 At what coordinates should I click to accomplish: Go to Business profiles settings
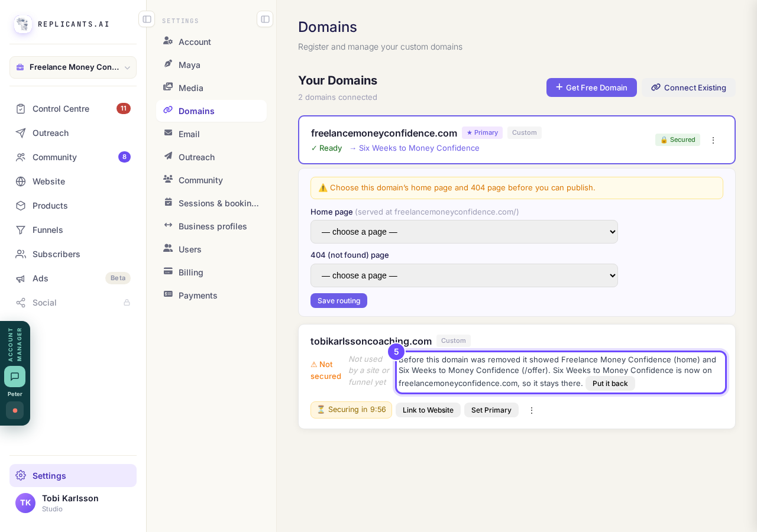(212, 226)
